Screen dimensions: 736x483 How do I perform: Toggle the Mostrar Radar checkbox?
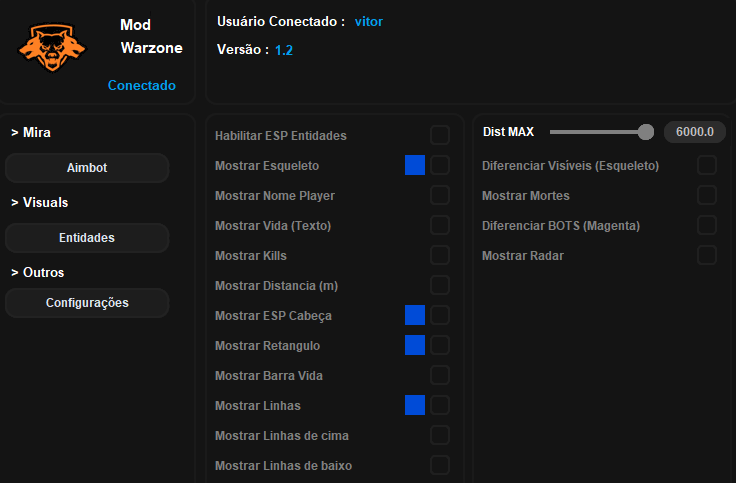click(707, 255)
